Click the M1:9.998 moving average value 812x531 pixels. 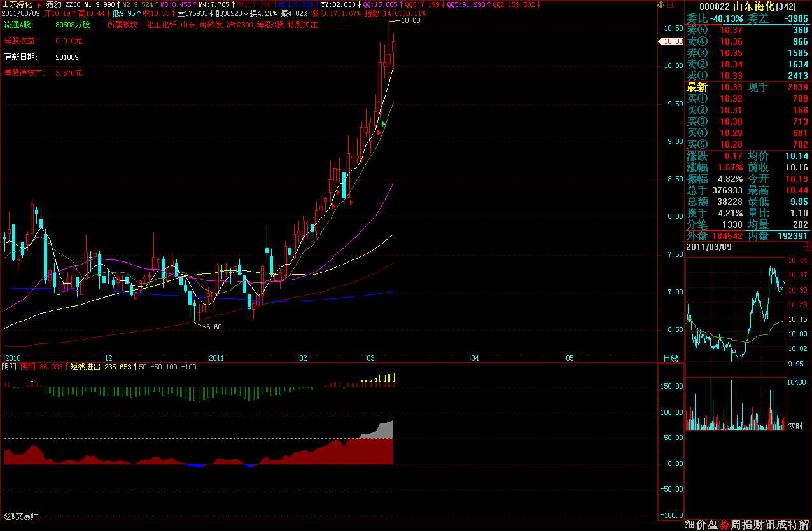[x=102, y=4]
